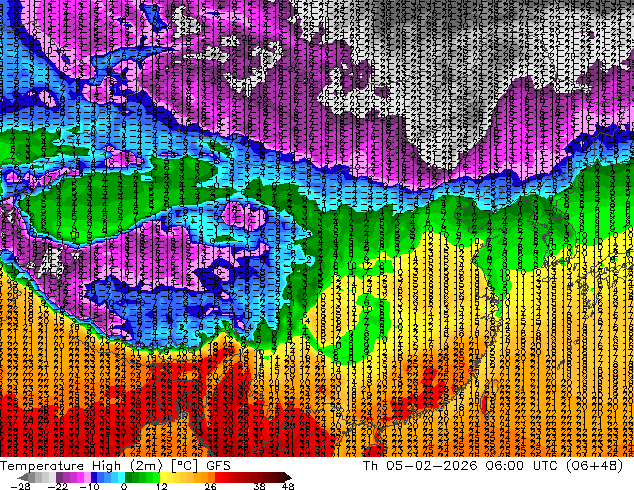Screen dimensions: 634x490
Task: Click the -22 label on the scale
Action: click(57, 486)
